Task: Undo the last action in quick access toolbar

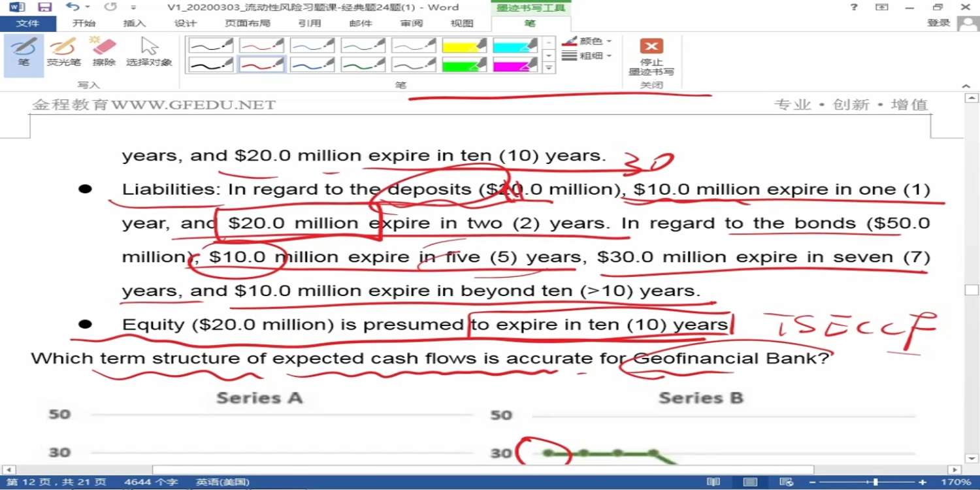Action: (x=73, y=7)
